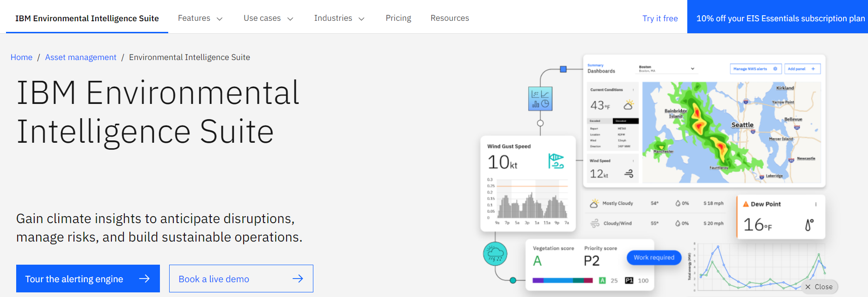Click the black P1 score badge
Screen dimensions: 868x297
click(629, 280)
